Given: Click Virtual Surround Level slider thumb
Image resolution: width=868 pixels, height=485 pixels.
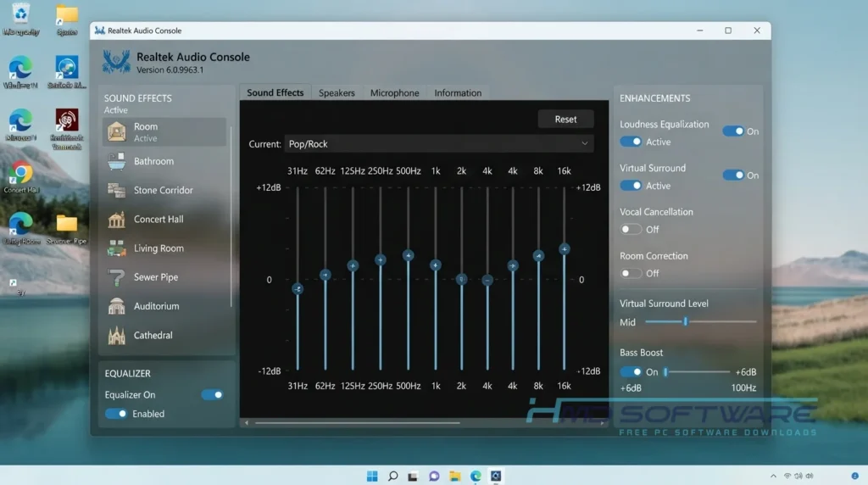Looking at the screenshot, I should (x=685, y=321).
